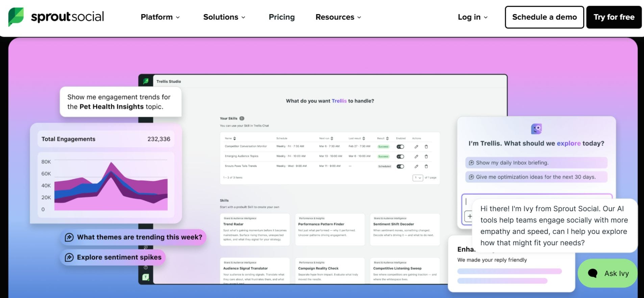
Task: Click the 'Emerging Audience Topics' skill name
Action: click(242, 156)
